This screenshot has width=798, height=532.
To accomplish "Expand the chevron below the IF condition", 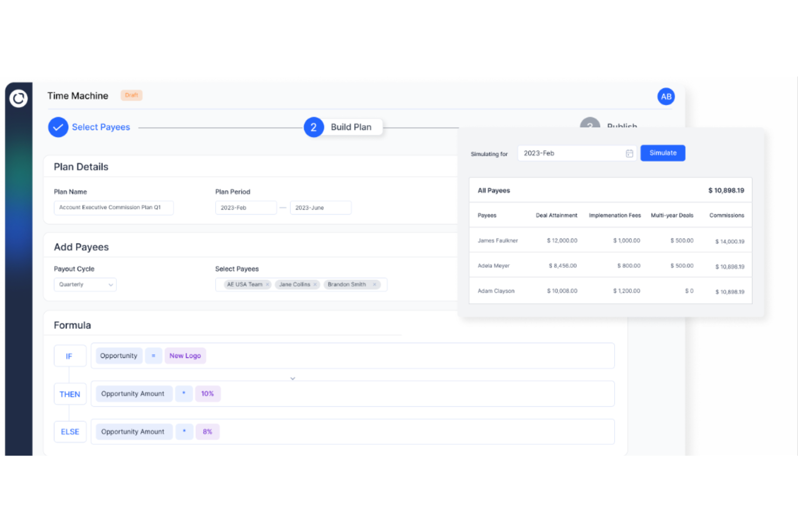I will click(293, 378).
